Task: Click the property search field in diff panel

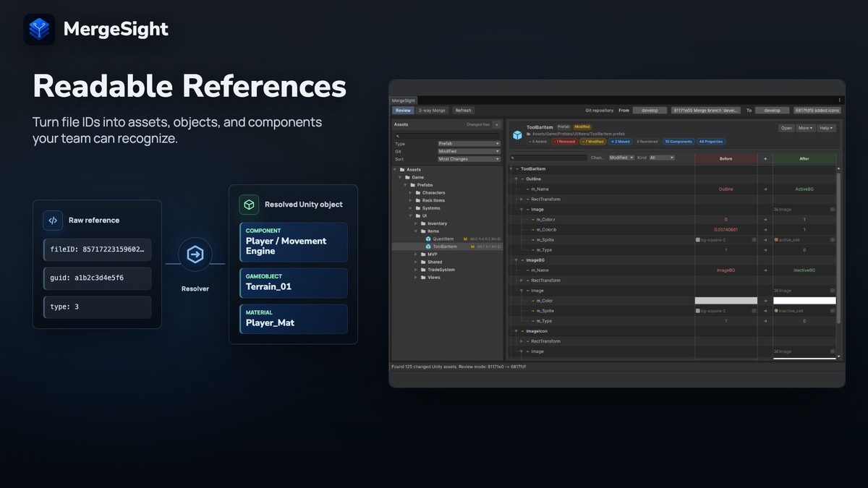Action: [548, 158]
